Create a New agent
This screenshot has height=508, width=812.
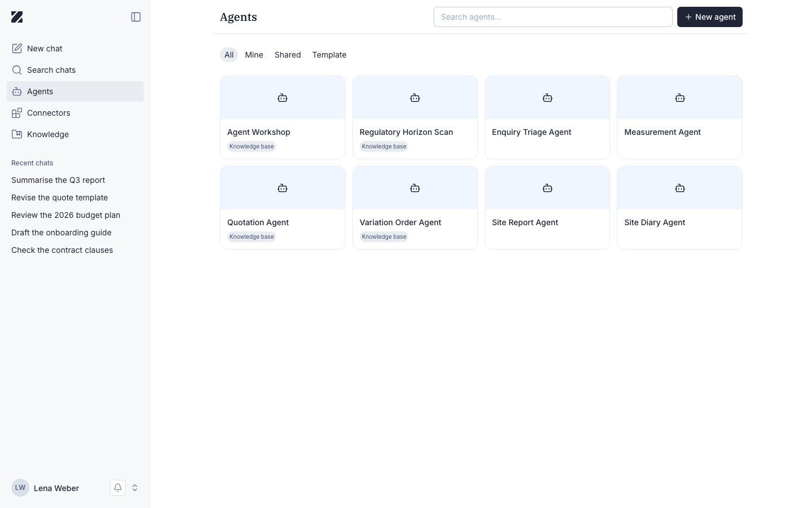tap(710, 17)
